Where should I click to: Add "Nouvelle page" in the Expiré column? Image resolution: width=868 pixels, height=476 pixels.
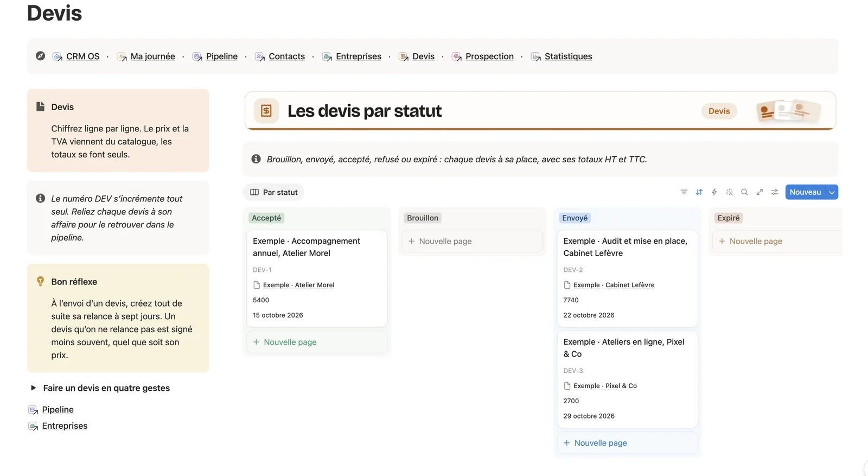[777, 241]
